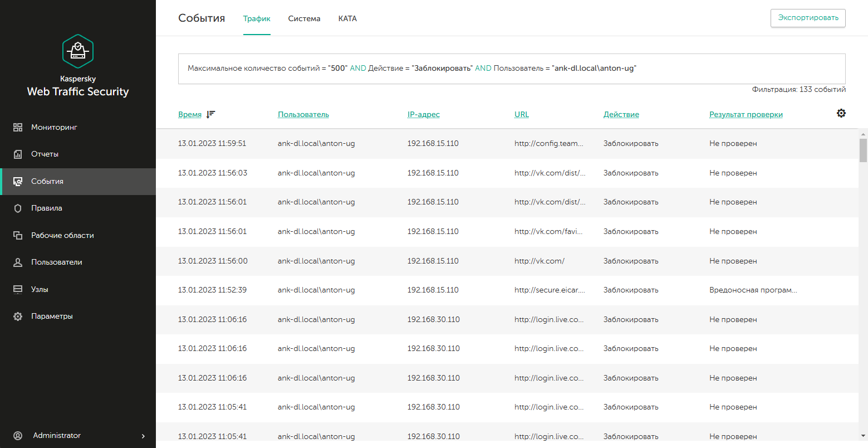Click the event filter query field

point(512,69)
